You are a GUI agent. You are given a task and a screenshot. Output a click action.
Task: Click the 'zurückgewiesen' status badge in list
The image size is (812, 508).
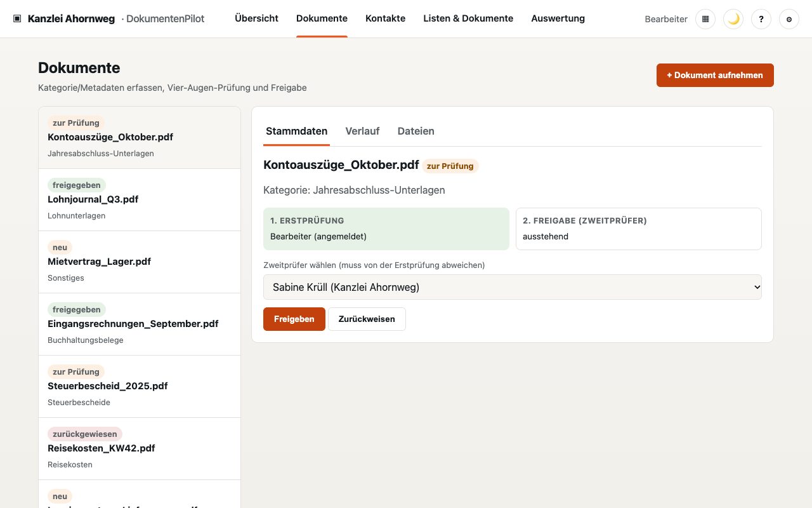click(85, 434)
